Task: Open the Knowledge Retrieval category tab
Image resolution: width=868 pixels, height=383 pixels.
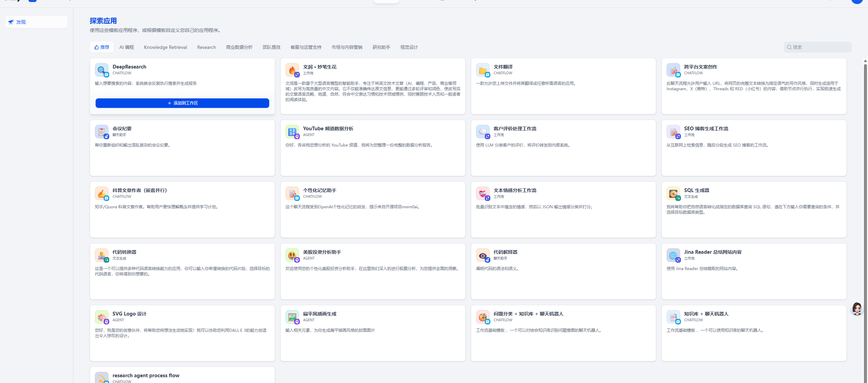Action: click(x=165, y=47)
